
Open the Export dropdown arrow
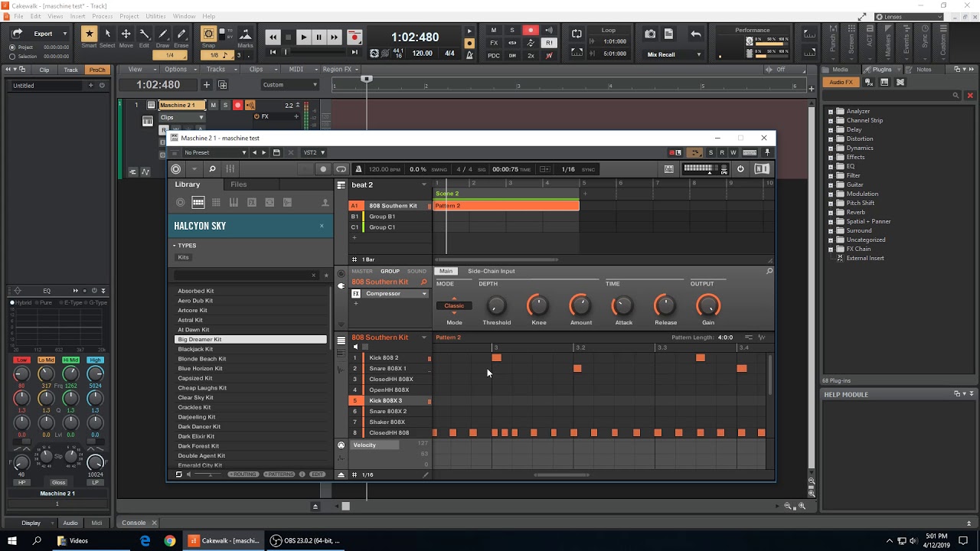[64, 34]
